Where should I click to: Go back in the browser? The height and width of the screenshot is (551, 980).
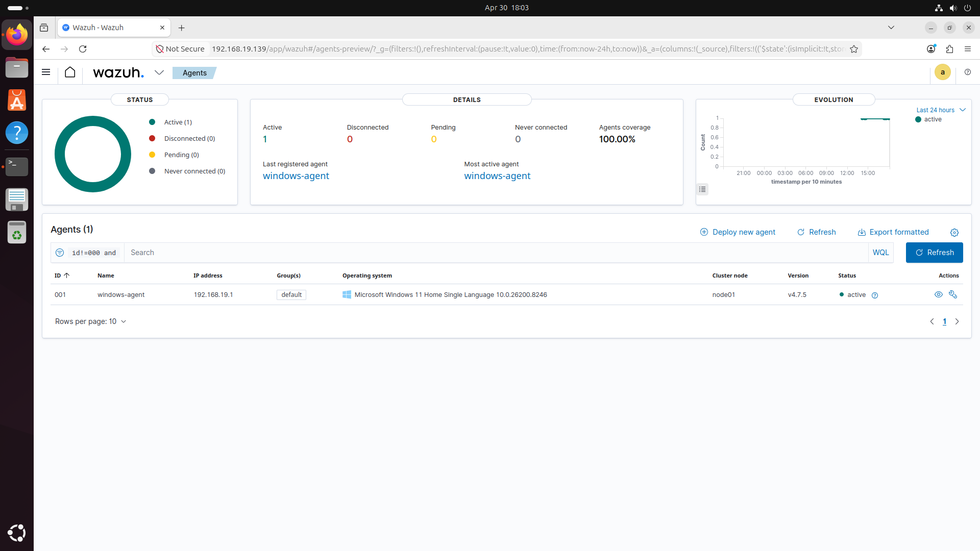[46, 49]
